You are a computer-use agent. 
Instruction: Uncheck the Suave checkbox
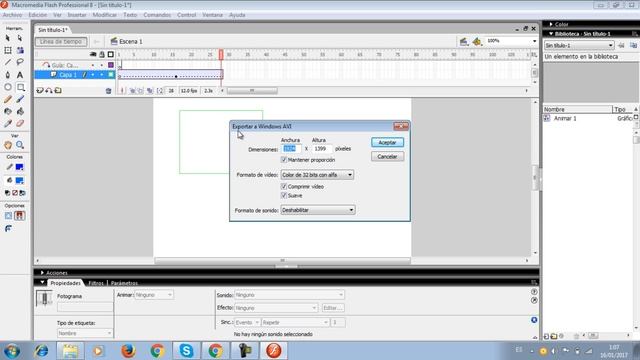click(x=284, y=196)
